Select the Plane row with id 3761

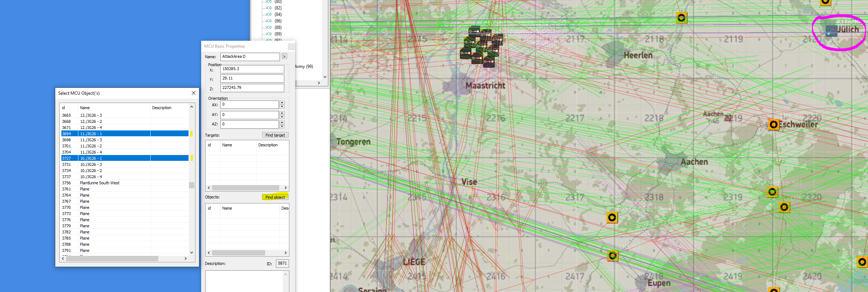point(125,189)
